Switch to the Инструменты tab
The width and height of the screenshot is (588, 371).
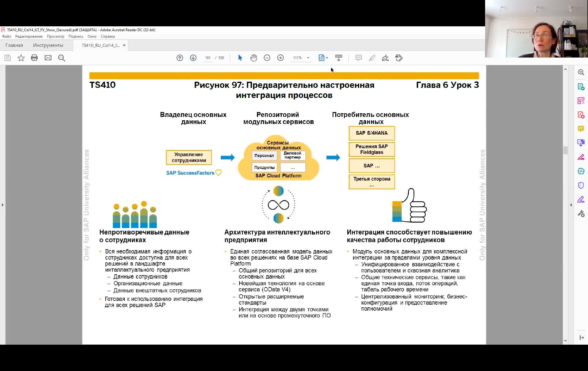(48, 45)
